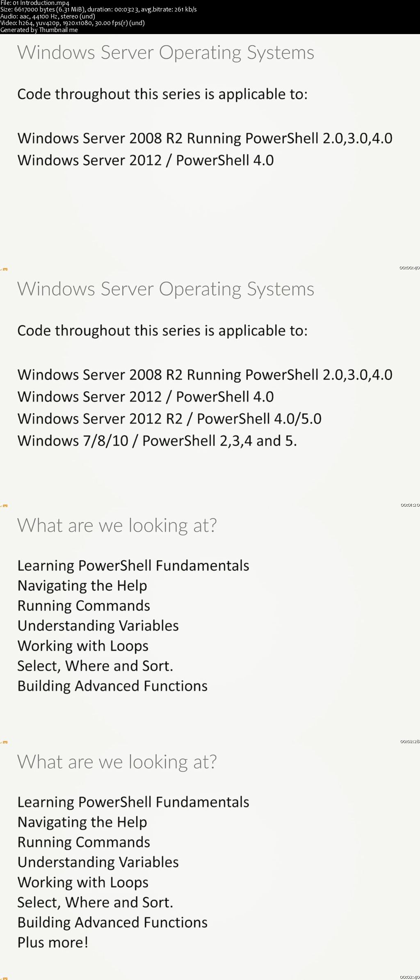Click the file name '01 Introduction.mp4' in the header
The height and width of the screenshot is (980, 420).
41,3
